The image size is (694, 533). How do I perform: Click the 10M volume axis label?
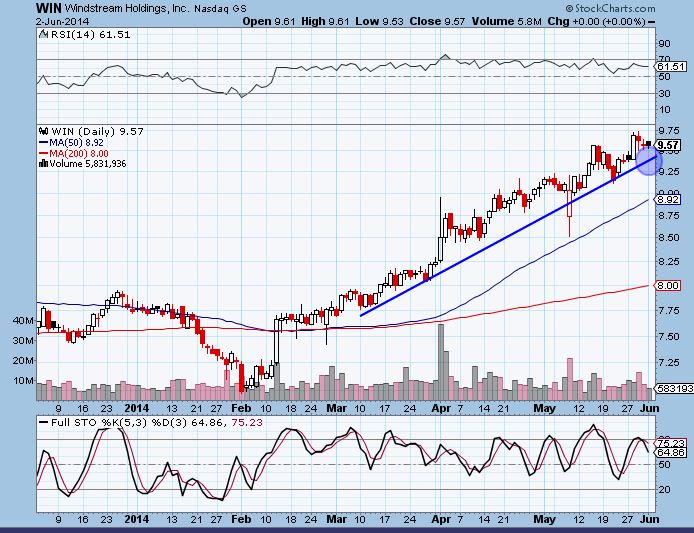tap(23, 380)
